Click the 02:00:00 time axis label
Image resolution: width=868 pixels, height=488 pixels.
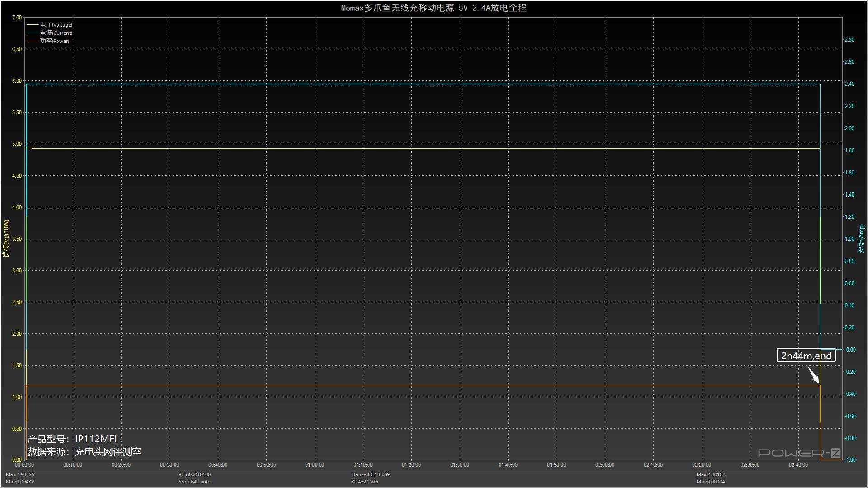[605, 465]
